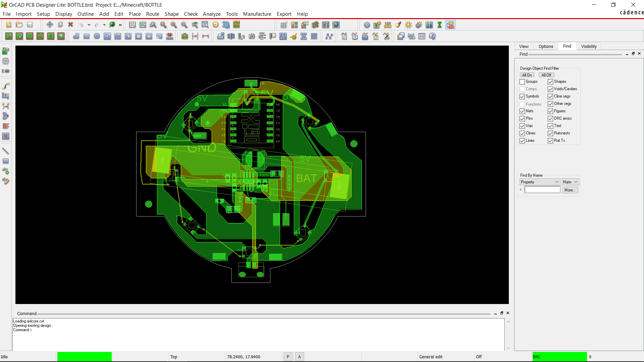Click the Command window input area
This screenshot has height=362, width=644.
(258, 335)
